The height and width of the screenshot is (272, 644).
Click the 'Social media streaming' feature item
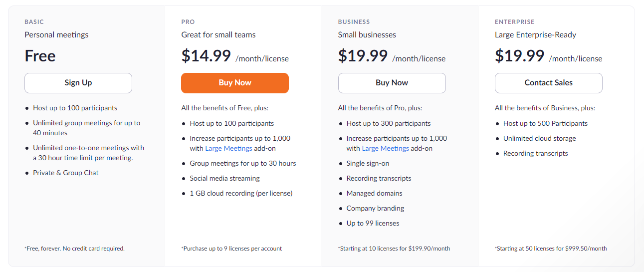click(224, 178)
